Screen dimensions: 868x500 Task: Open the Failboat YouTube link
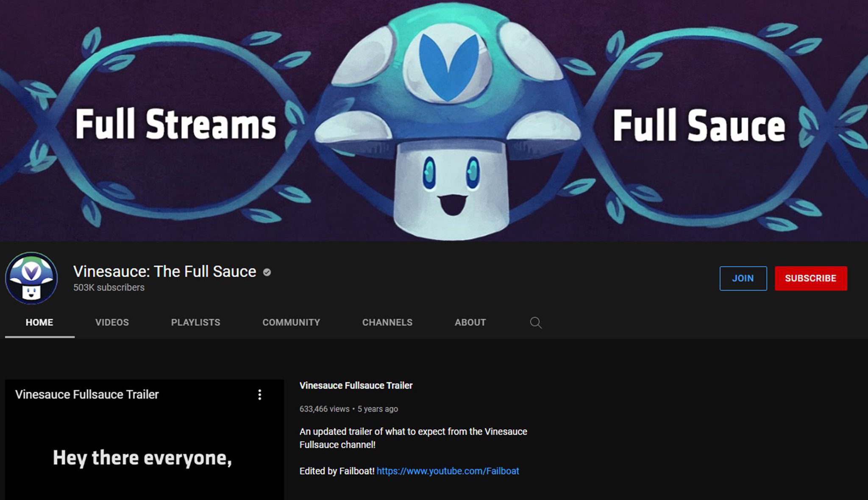click(448, 471)
